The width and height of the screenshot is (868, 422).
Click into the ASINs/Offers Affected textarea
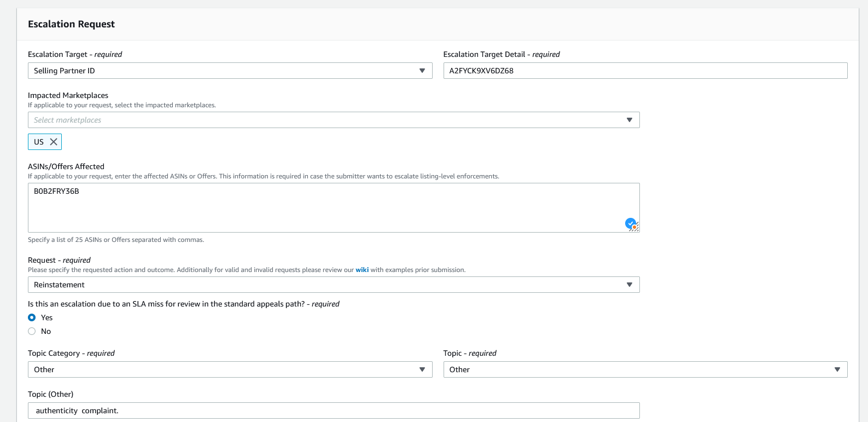[328, 208]
